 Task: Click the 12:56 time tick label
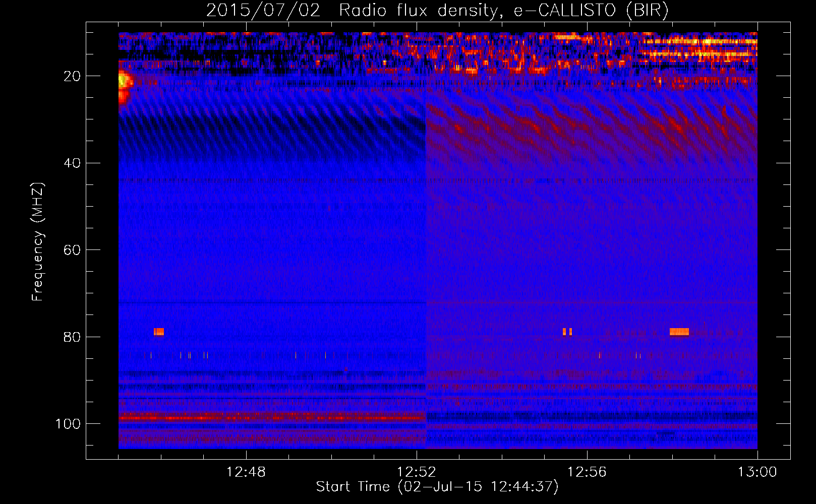(x=587, y=472)
